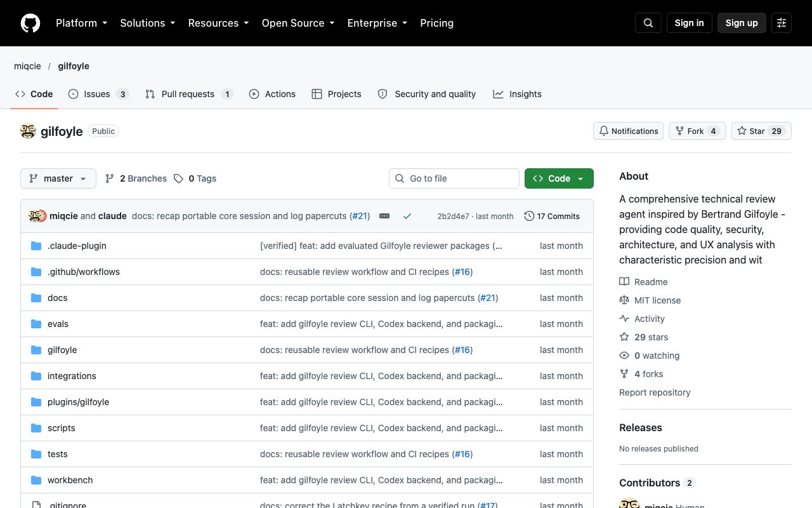Click the Sign up button

click(x=742, y=23)
